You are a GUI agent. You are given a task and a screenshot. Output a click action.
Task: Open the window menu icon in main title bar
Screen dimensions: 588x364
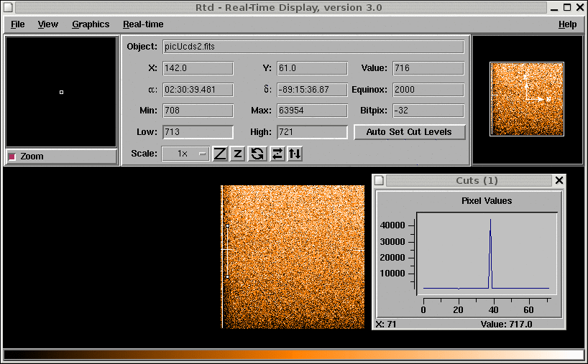pos(8,8)
